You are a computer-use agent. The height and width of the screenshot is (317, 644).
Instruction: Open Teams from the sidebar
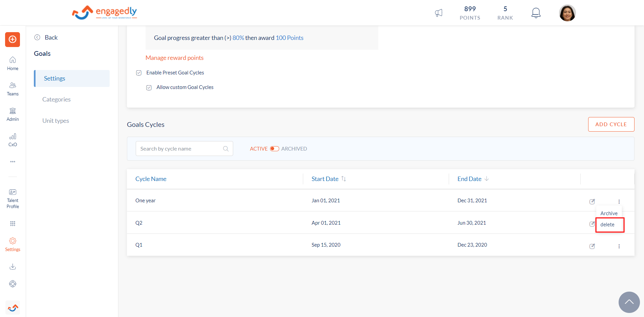[13, 89]
